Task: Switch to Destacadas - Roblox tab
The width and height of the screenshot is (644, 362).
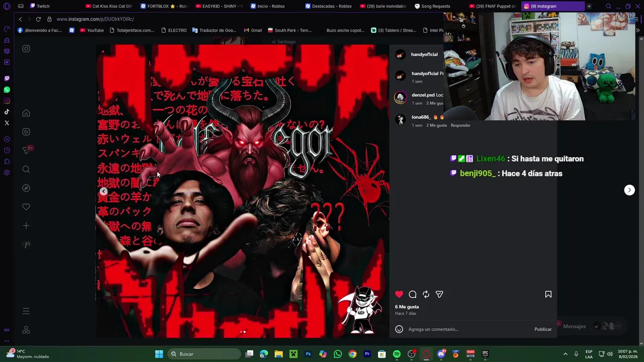Action: (x=330, y=6)
